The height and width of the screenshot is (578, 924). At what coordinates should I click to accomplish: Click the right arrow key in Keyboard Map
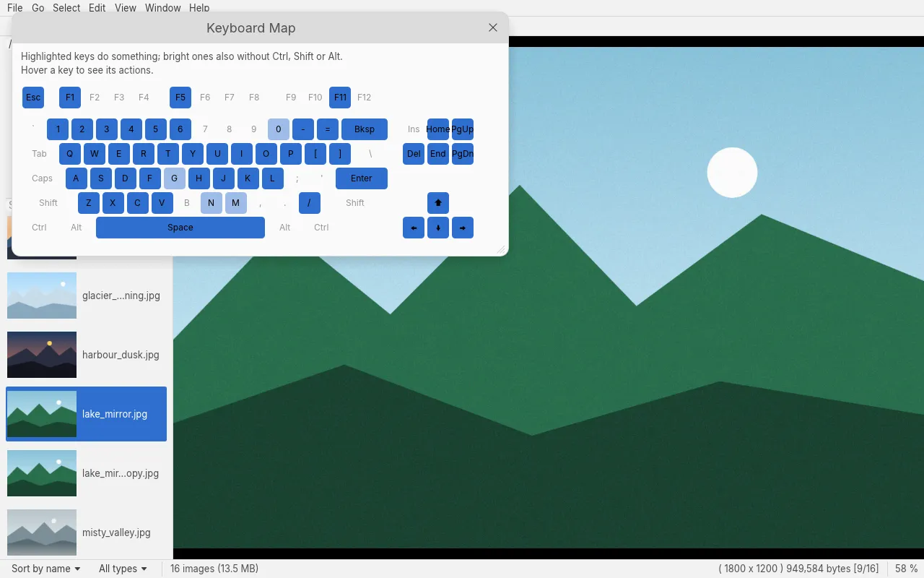point(463,228)
